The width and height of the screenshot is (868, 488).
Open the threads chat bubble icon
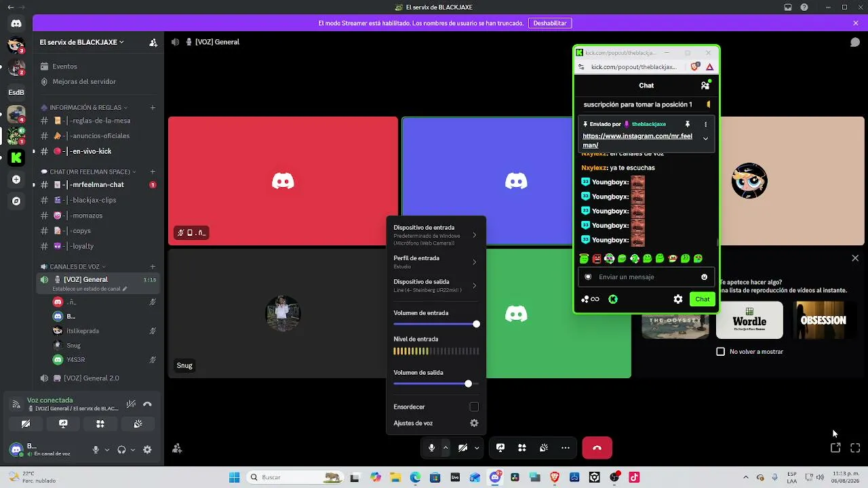855,42
